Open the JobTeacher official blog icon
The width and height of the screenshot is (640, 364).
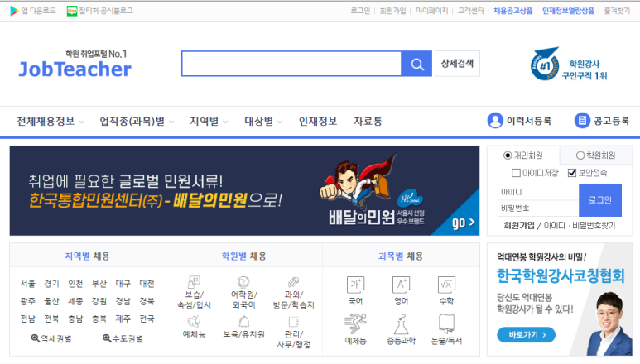(72, 11)
